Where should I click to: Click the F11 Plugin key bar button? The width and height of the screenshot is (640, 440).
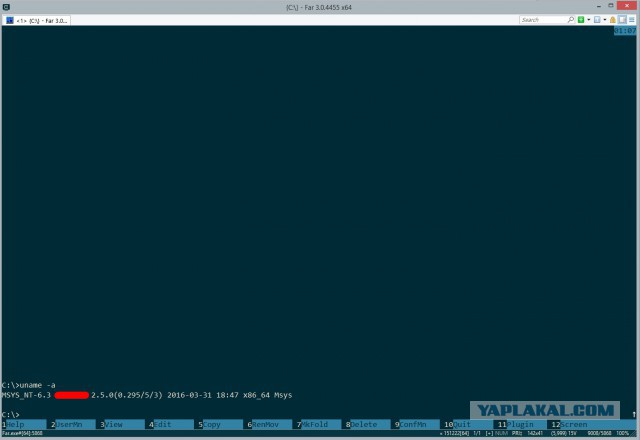coord(520,424)
